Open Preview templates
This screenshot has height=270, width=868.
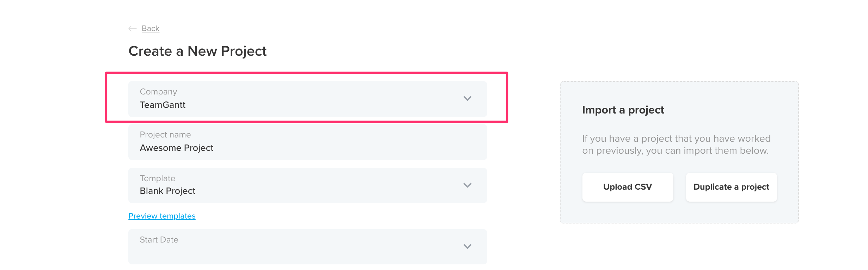point(161,216)
